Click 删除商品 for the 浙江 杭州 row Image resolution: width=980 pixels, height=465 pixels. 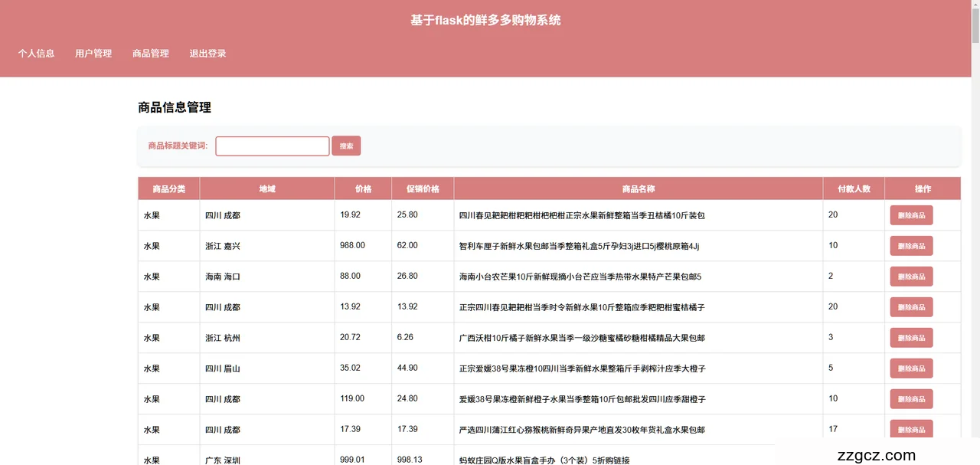coord(911,338)
